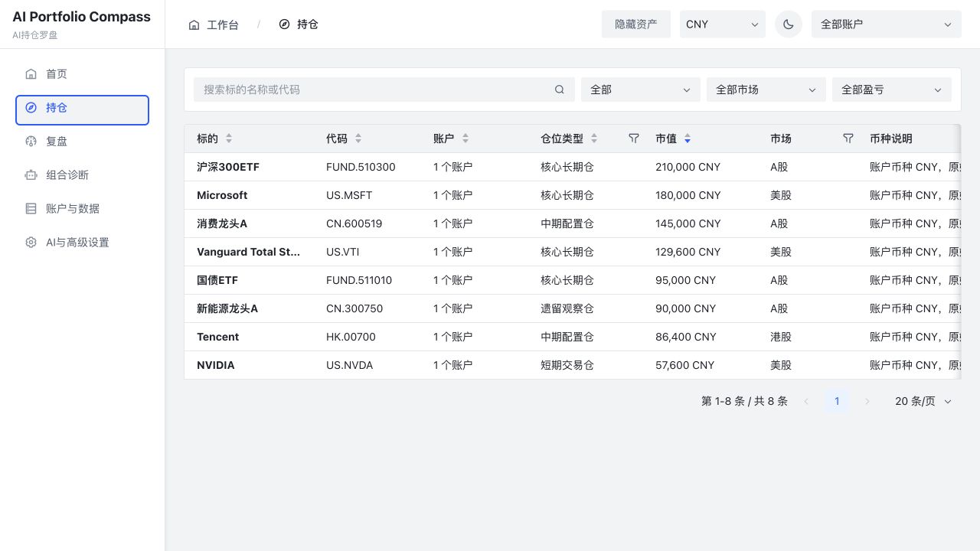Image resolution: width=980 pixels, height=551 pixels.
Task: Toggle dark mode with the moon icon
Action: [x=789, y=24]
